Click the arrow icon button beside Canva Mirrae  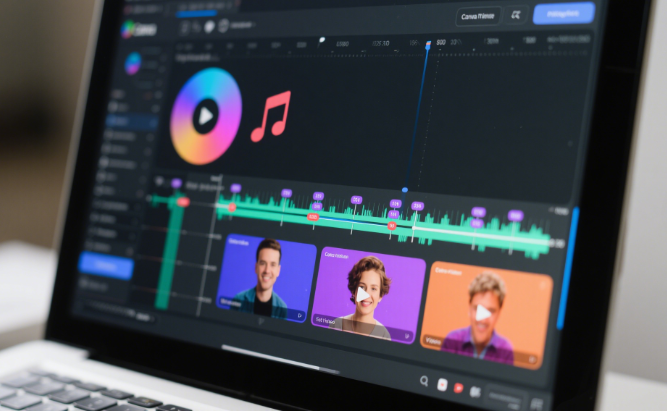(x=516, y=16)
